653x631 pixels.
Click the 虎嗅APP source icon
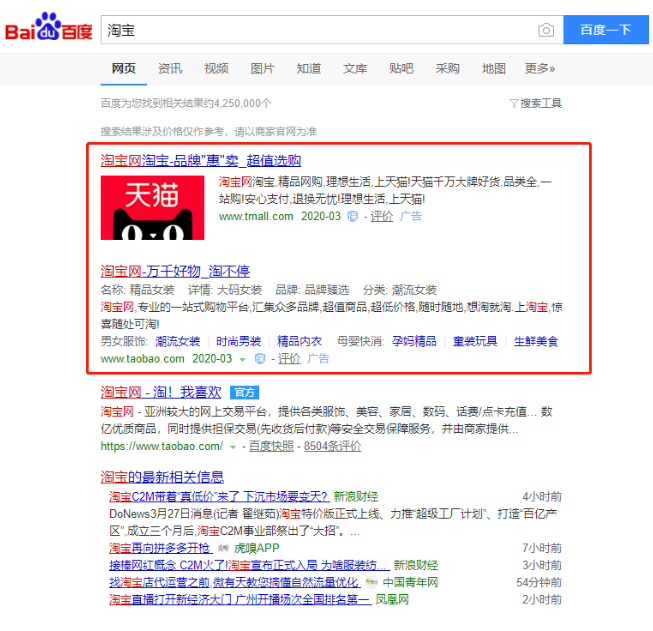223,548
